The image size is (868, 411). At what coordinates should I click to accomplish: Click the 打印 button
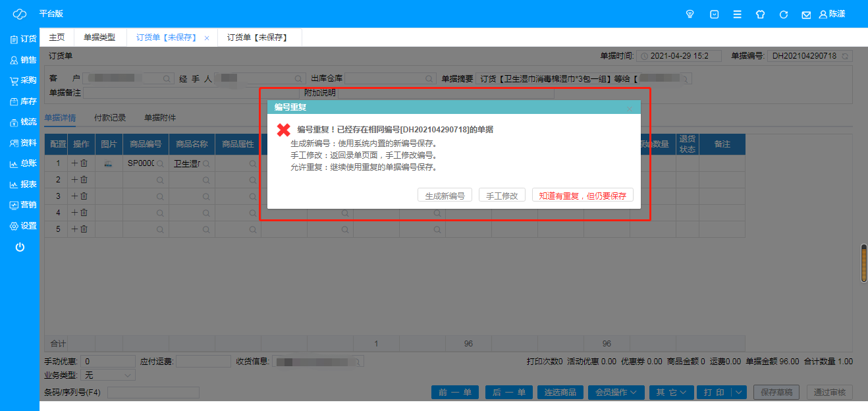click(x=715, y=393)
